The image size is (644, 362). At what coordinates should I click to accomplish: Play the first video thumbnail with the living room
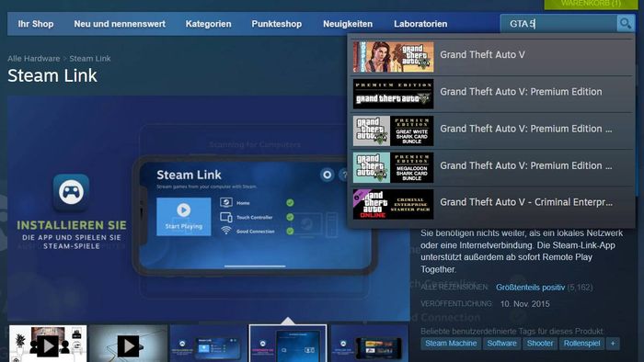48,345
